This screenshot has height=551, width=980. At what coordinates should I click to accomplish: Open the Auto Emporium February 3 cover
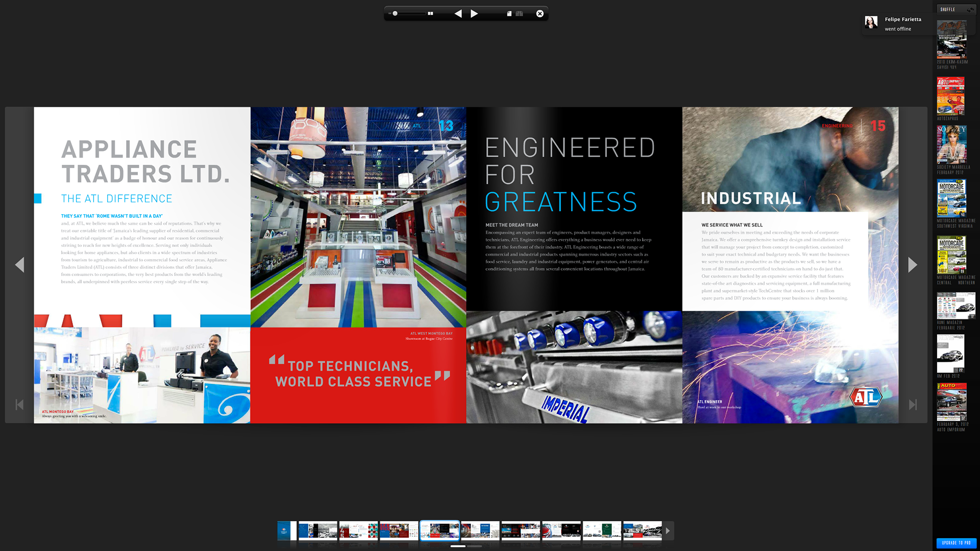click(x=951, y=402)
